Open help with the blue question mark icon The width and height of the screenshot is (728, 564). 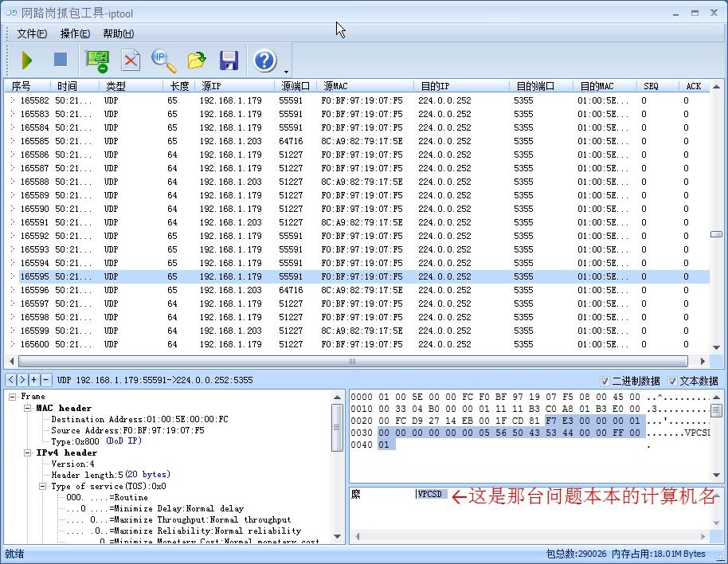click(264, 60)
